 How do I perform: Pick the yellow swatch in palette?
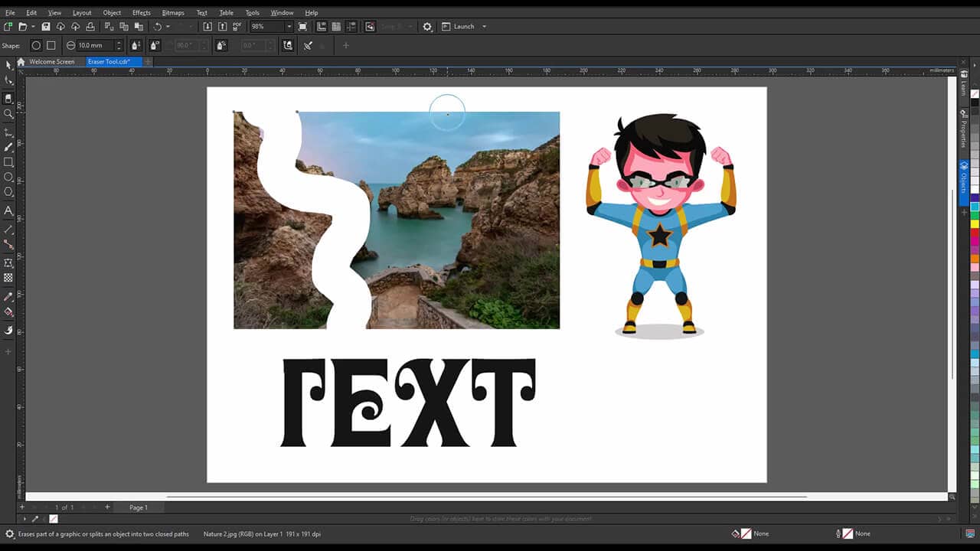pos(975,223)
